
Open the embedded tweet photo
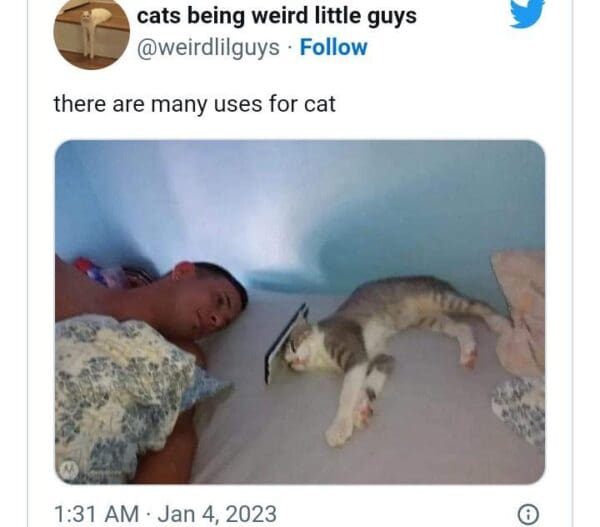click(300, 312)
